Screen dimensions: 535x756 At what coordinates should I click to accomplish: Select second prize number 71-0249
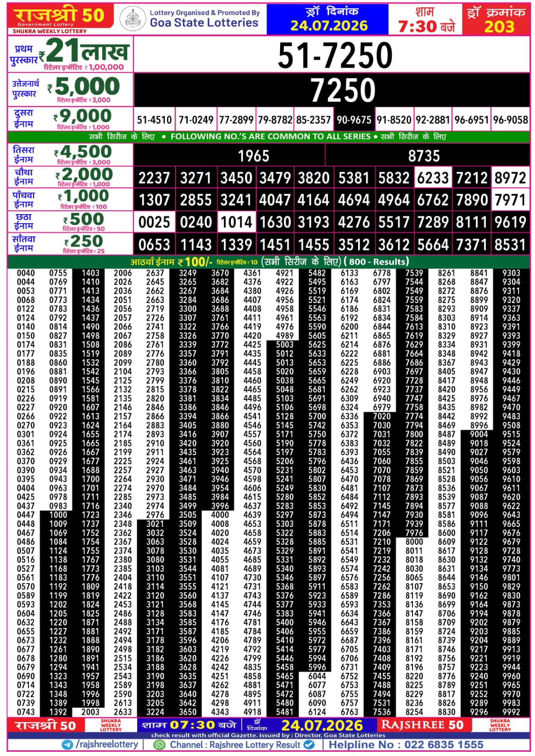(x=196, y=120)
